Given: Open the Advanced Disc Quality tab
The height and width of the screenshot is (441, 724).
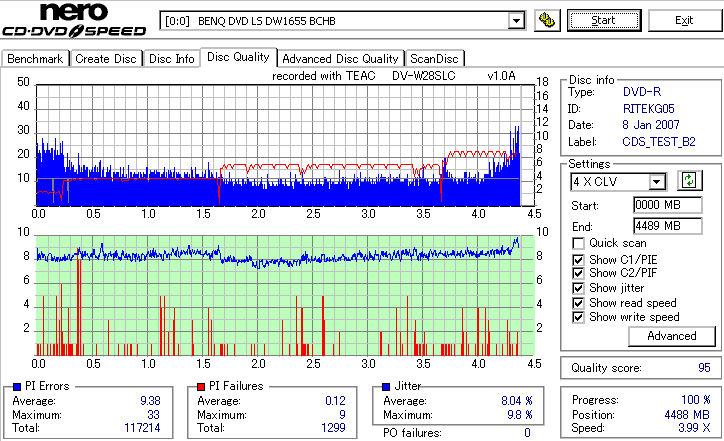Looking at the screenshot, I should coord(340,59).
